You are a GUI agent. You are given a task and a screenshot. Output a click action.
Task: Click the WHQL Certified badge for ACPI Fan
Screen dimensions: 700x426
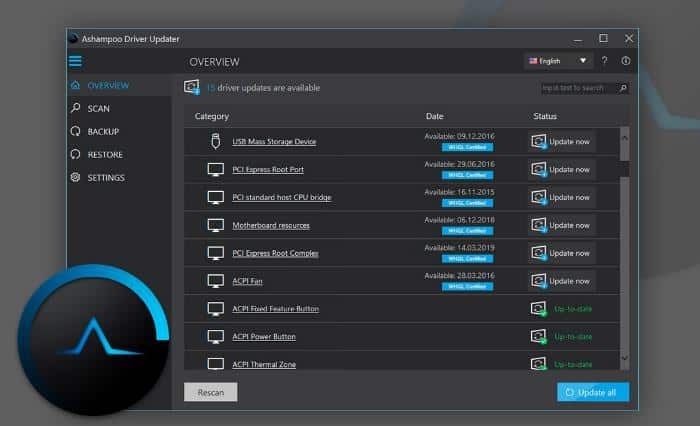(467, 287)
